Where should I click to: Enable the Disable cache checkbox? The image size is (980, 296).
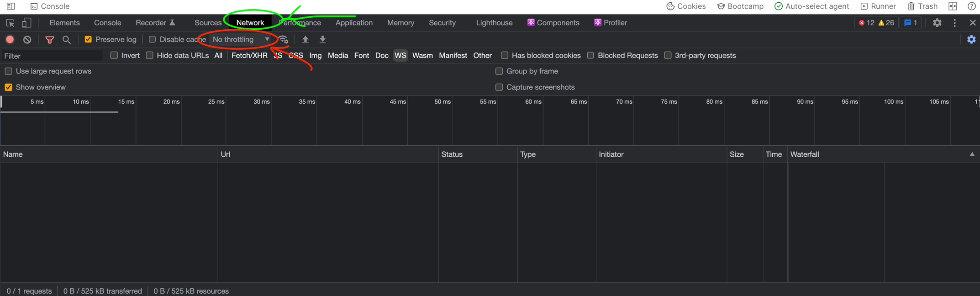pyautogui.click(x=153, y=40)
